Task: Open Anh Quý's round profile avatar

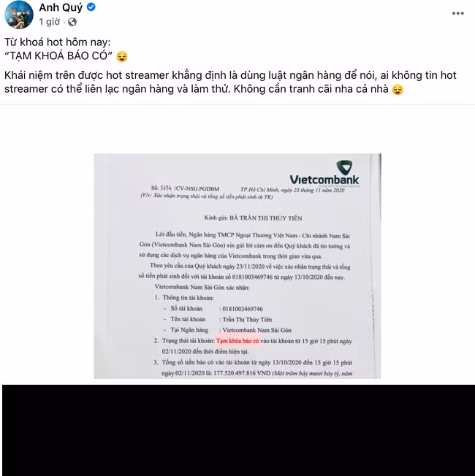Action: point(19,15)
